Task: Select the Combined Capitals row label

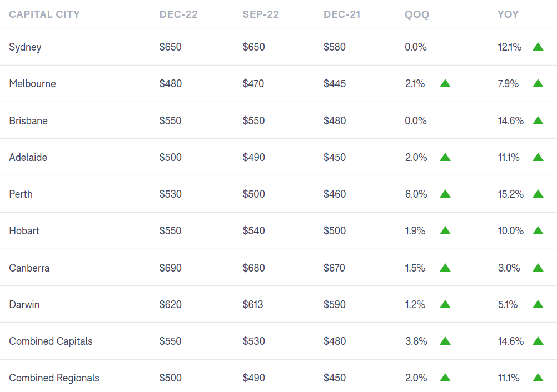Action: (x=51, y=341)
